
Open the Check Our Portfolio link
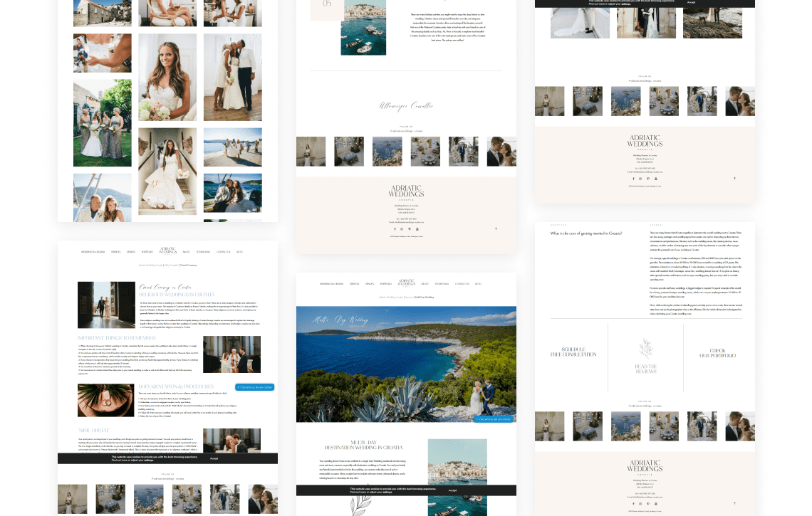coord(717,352)
